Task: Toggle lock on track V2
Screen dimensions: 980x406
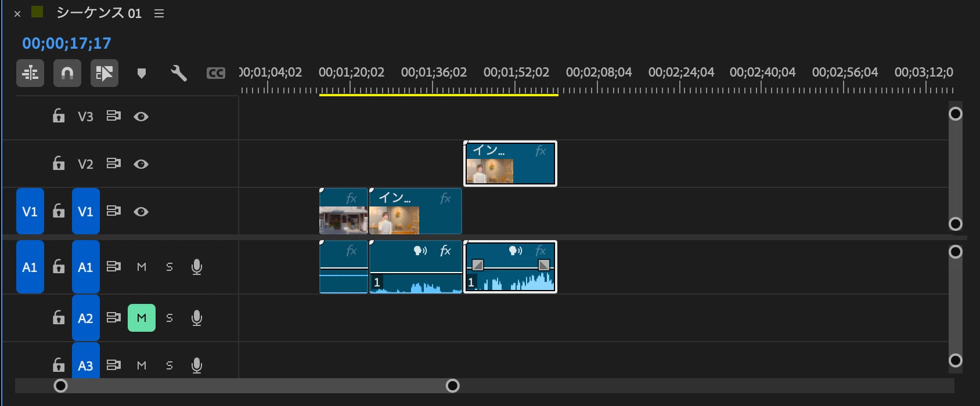Action: [x=59, y=164]
